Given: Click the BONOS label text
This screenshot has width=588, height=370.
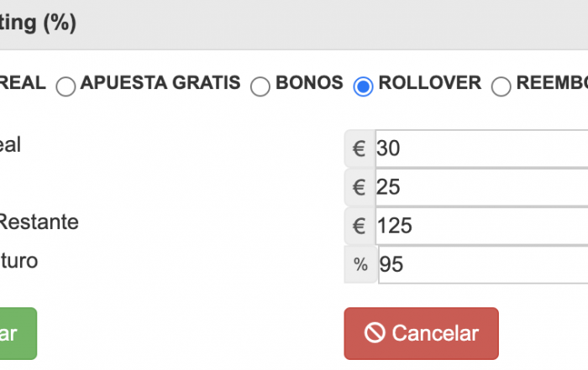Looking at the screenshot, I should [309, 83].
